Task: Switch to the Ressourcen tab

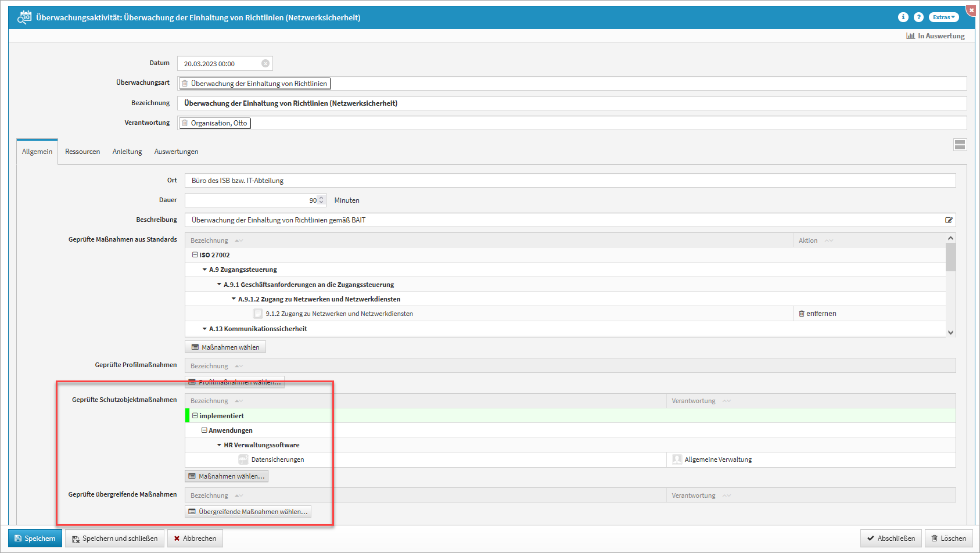Action: [82, 152]
